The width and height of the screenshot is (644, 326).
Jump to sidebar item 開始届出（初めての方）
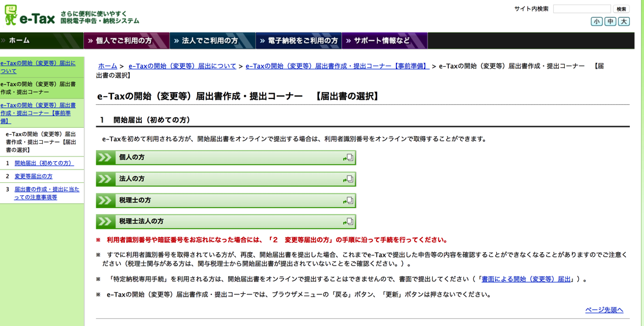pyautogui.click(x=44, y=163)
